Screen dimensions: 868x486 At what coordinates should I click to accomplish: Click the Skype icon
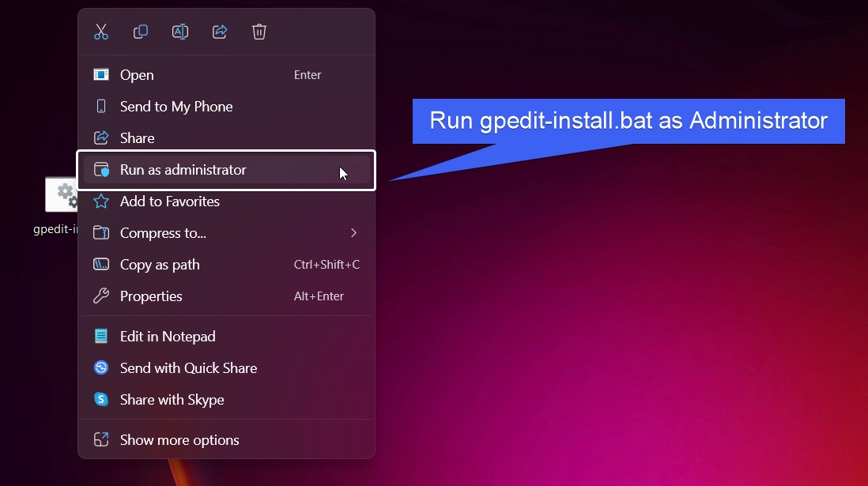point(101,399)
